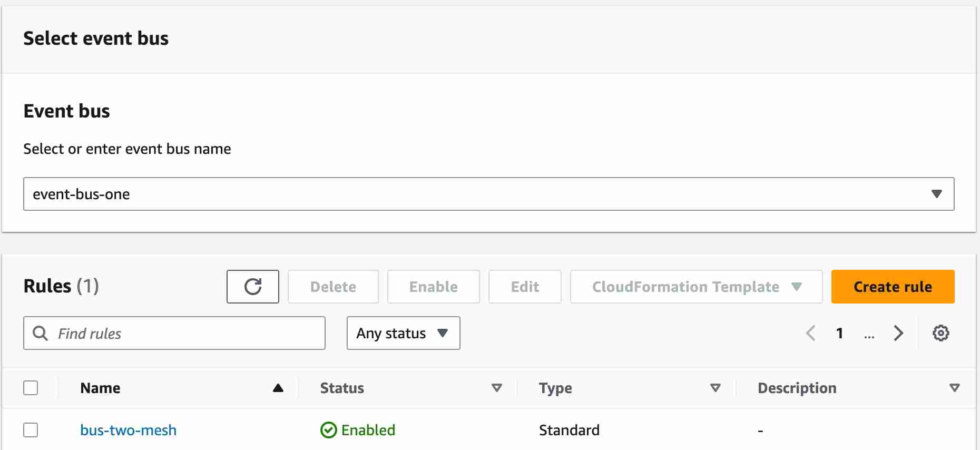Click the Status column sort arrow
This screenshot has width=980, height=450.
pos(496,388)
